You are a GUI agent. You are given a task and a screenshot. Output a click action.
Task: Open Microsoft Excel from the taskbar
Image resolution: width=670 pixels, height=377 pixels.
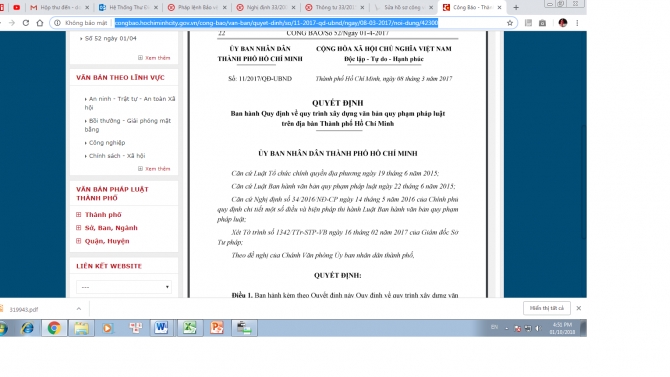190,328
